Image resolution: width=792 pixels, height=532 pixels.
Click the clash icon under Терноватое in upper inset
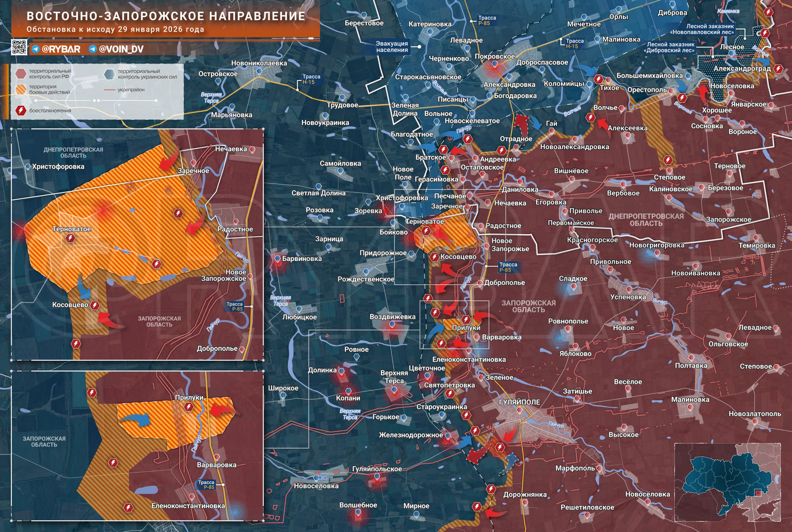pyautogui.click(x=70, y=238)
